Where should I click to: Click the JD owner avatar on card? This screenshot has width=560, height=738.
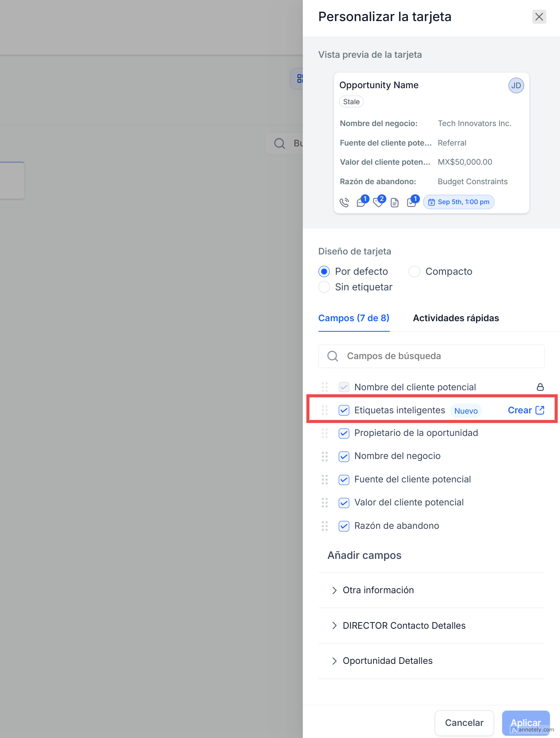click(516, 86)
